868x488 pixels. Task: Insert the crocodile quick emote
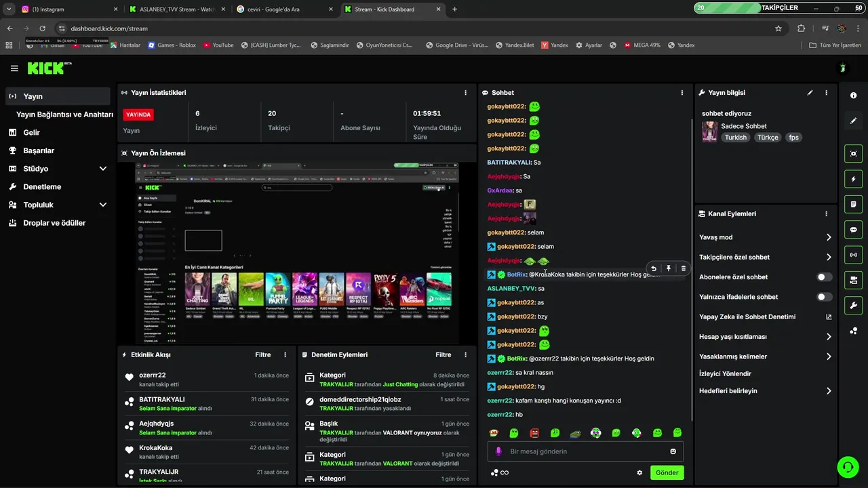575,432
